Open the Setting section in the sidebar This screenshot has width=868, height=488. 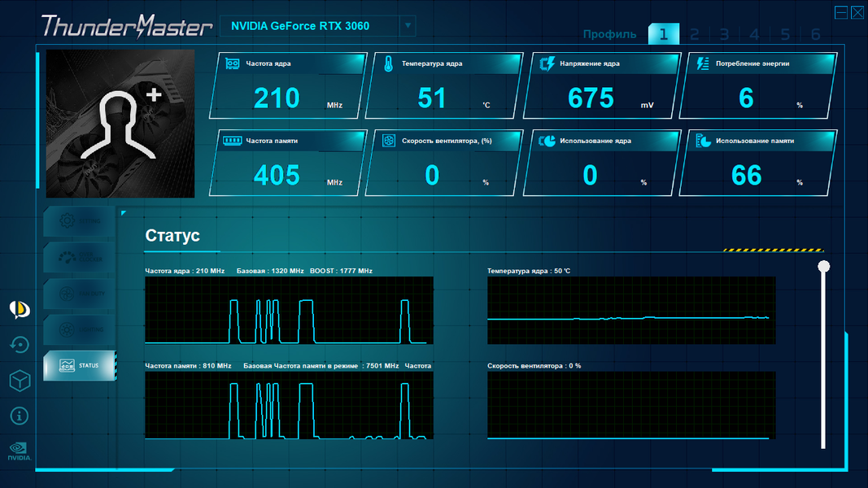coord(80,221)
